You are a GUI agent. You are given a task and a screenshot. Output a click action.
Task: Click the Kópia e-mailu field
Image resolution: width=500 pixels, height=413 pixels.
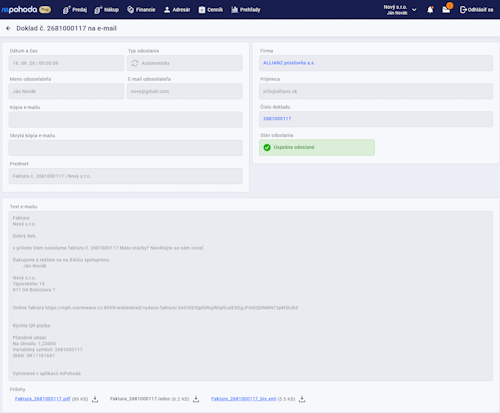tap(126, 119)
